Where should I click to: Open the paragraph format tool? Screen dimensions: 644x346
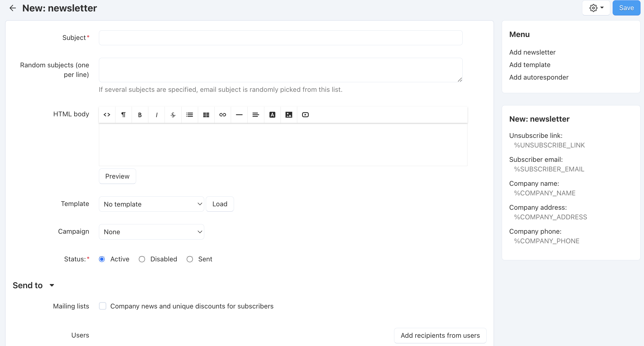click(x=123, y=115)
